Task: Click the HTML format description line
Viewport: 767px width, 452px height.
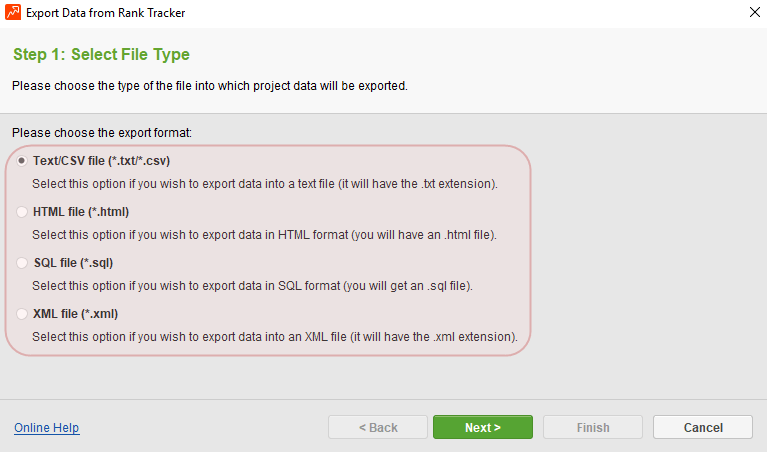Action: point(264,235)
